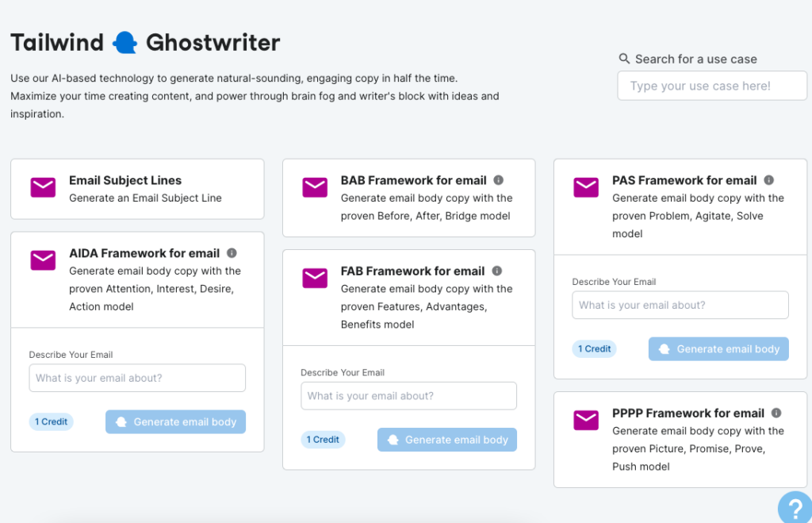The width and height of the screenshot is (812, 523).
Task: Click the Describe Your Email field on FAB card
Action: pyautogui.click(x=408, y=395)
